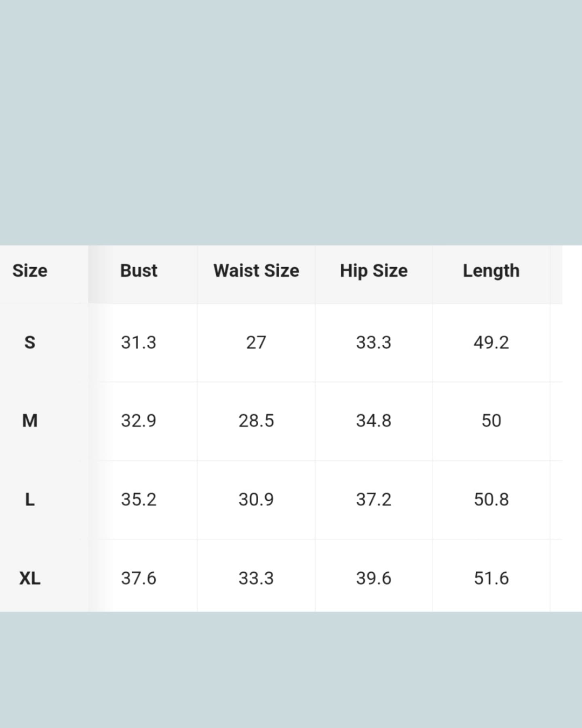Click bust value 31.3 for size S
The image size is (582, 728).
tap(139, 343)
